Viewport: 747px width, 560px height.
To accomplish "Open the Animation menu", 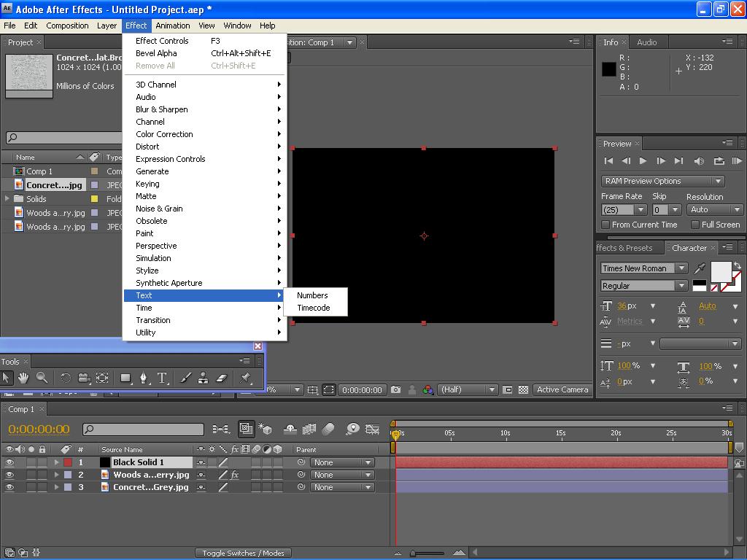I will (172, 26).
